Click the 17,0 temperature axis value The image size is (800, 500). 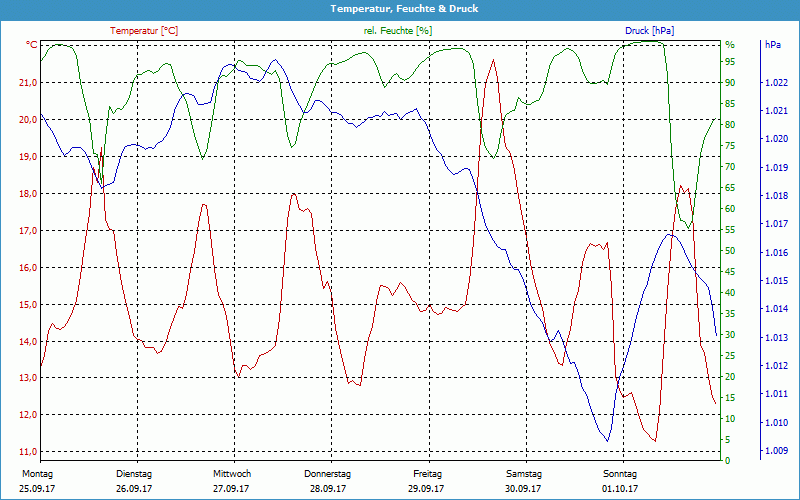click(29, 231)
